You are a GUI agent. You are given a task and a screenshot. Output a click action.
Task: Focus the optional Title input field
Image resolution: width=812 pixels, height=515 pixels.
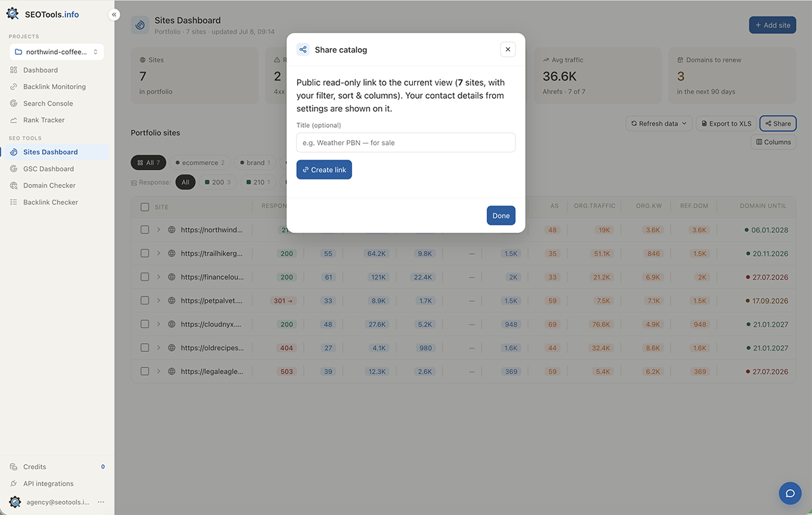406,143
